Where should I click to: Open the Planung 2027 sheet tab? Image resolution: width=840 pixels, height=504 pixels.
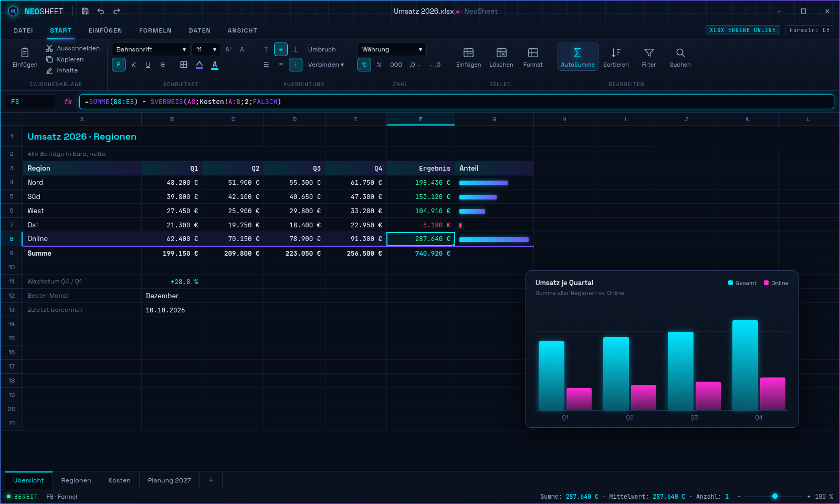pyautogui.click(x=170, y=480)
